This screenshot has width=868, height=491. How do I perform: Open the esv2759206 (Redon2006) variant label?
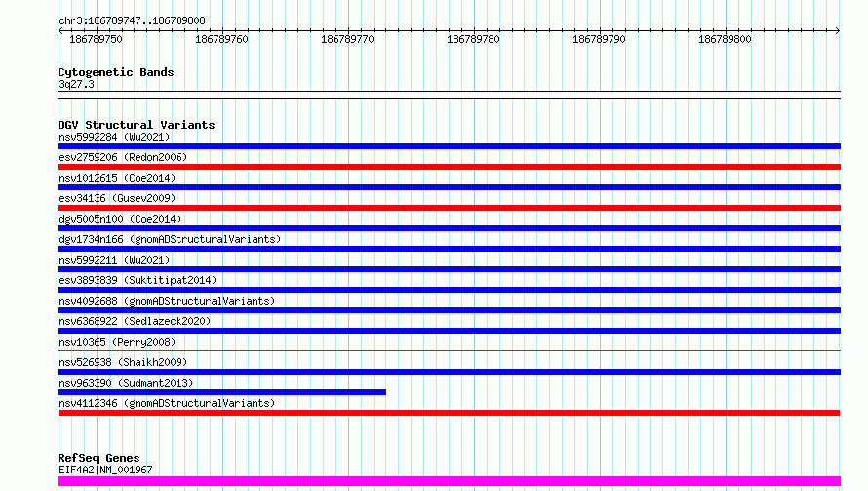pos(123,157)
